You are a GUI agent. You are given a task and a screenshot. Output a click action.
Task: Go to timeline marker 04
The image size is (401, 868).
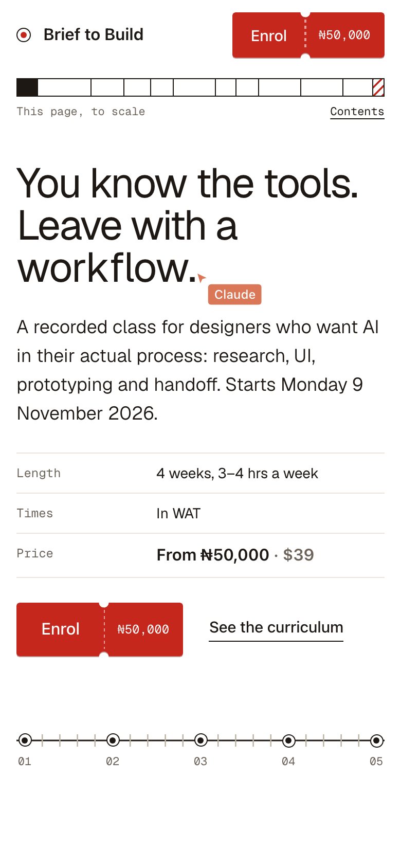(289, 740)
